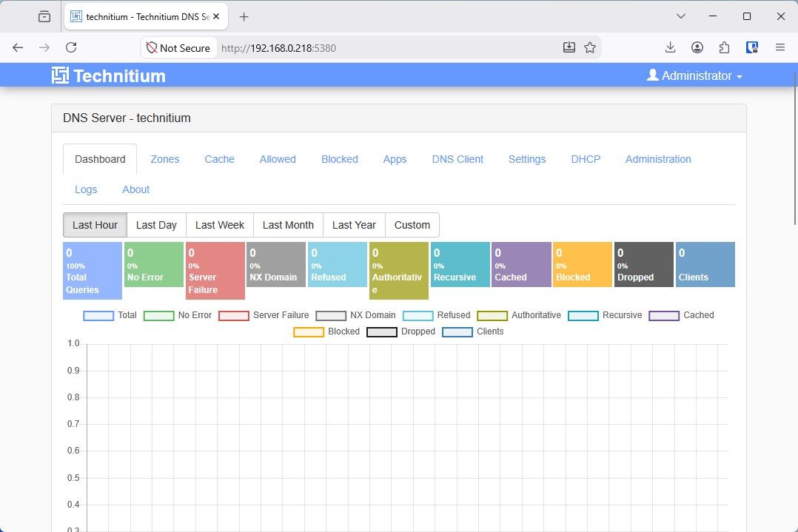The height and width of the screenshot is (532, 798).
Task: Toggle Clients legend entry
Action: coord(473,331)
